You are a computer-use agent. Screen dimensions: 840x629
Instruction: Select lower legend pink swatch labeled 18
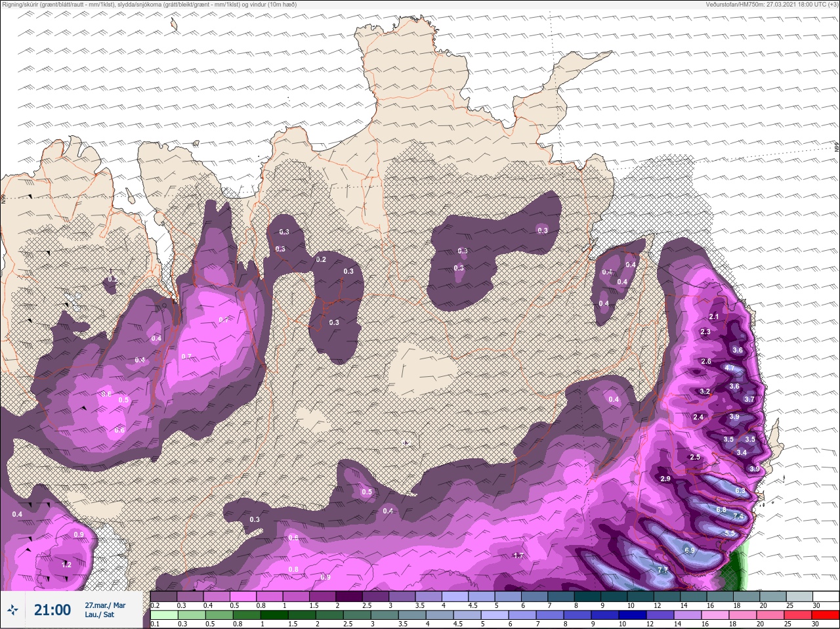(744, 615)
